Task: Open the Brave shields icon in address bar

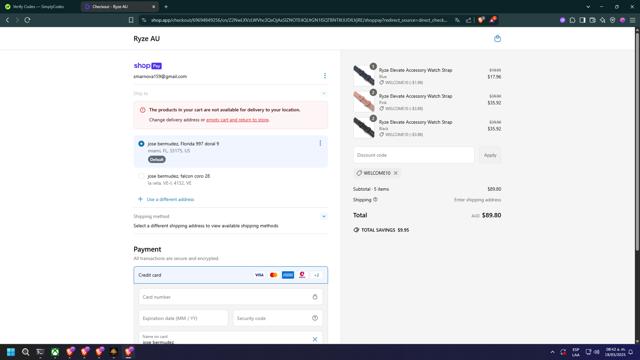Action: [x=481, y=20]
